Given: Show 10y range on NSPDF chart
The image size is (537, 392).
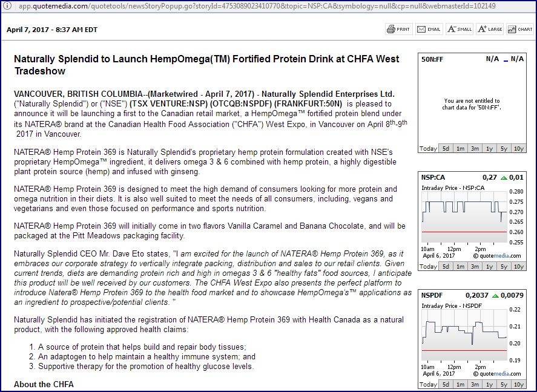Looking at the screenshot, I should pos(518,385).
